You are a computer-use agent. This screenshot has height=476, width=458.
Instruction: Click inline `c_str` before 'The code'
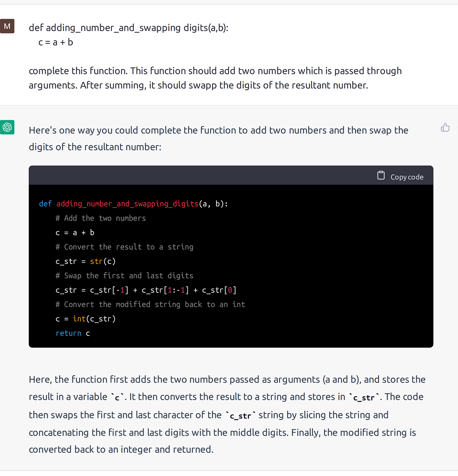pos(364,397)
